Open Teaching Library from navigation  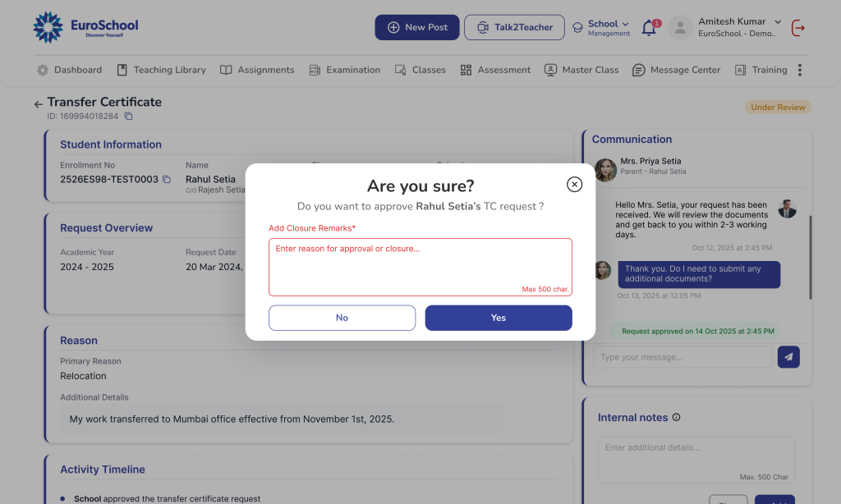coord(161,70)
